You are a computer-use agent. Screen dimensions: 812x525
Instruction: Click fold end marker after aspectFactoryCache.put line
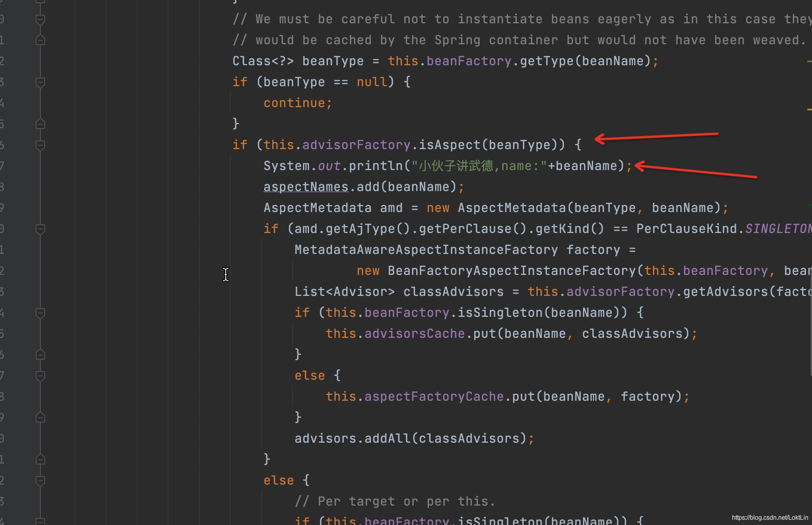coord(40,417)
